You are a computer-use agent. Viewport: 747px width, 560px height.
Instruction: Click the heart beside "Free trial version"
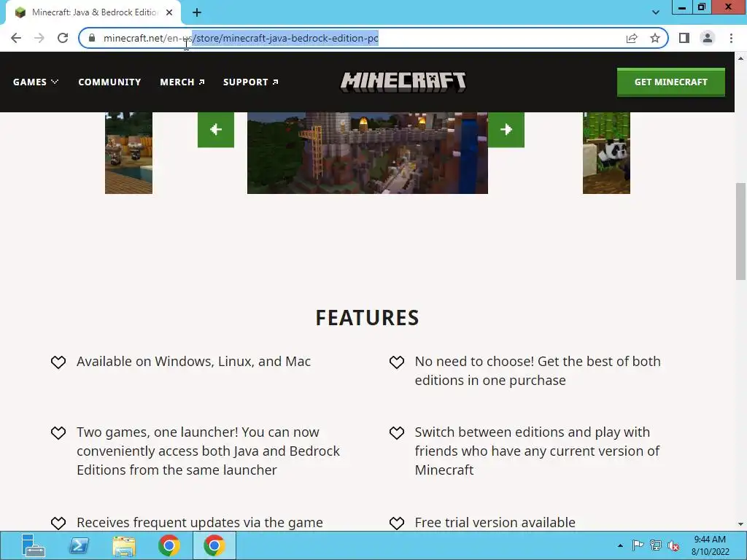point(396,524)
